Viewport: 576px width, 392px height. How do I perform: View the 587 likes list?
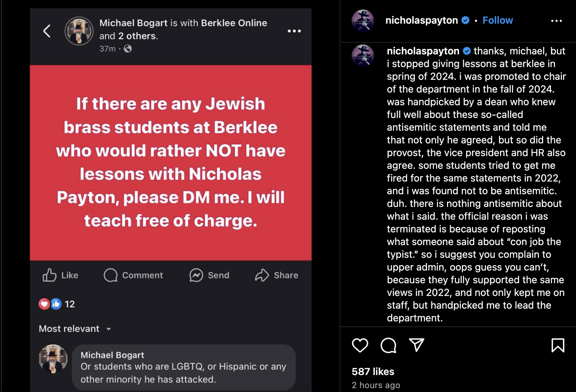point(373,372)
